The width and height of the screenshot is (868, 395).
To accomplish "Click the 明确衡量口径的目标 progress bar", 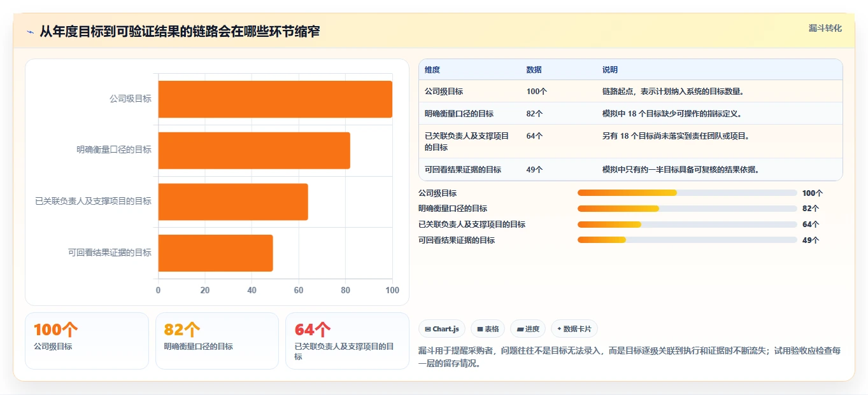I will tap(687, 209).
